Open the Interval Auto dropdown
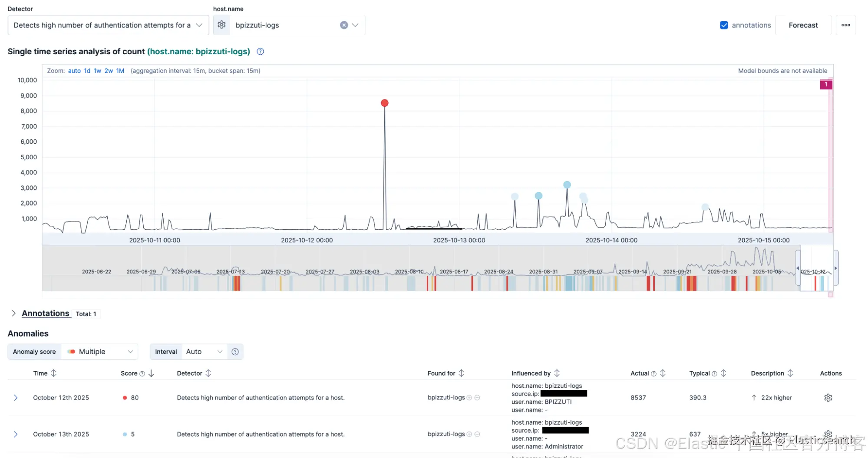This screenshot has width=868, height=458. [203, 352]
